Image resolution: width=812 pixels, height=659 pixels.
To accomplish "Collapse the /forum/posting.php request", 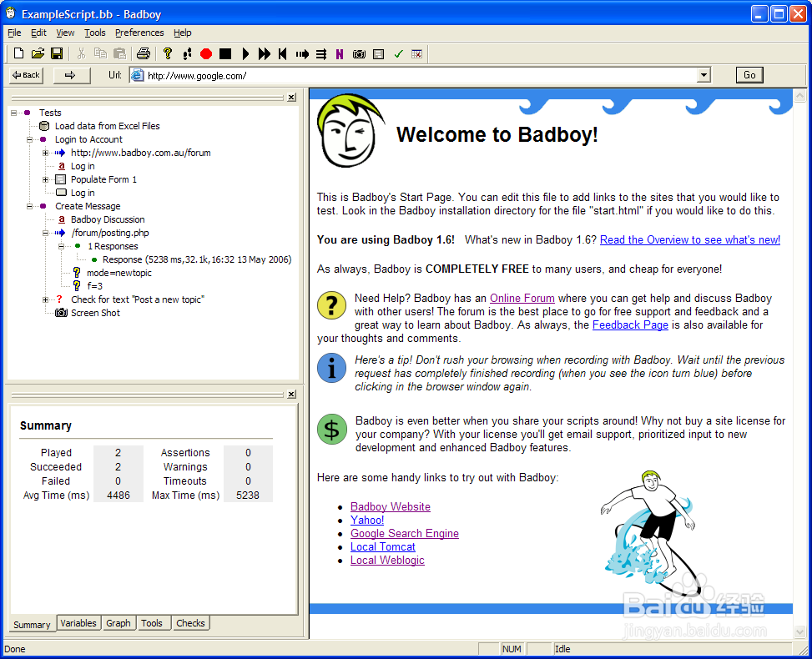I will [x=46, y=233].
